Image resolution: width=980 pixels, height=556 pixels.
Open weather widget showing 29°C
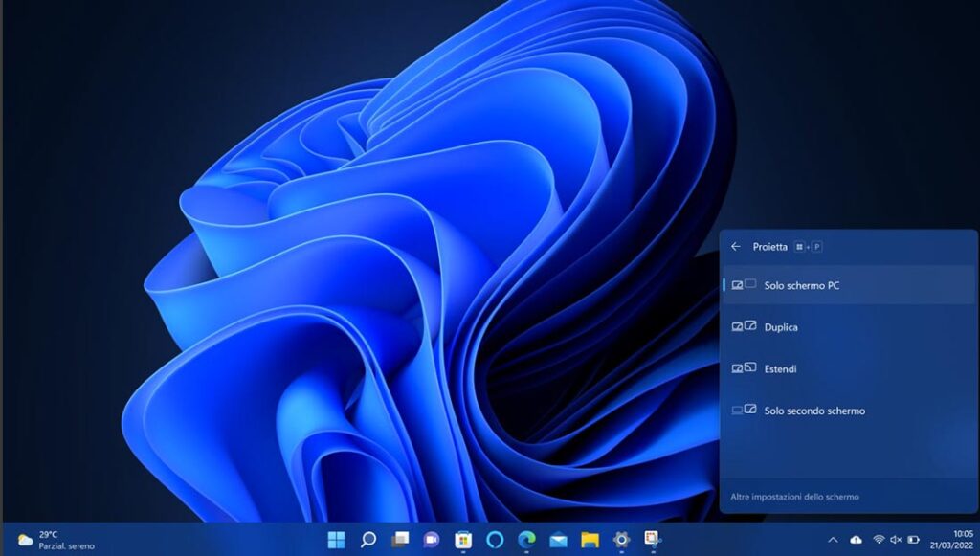click(56, 540)
